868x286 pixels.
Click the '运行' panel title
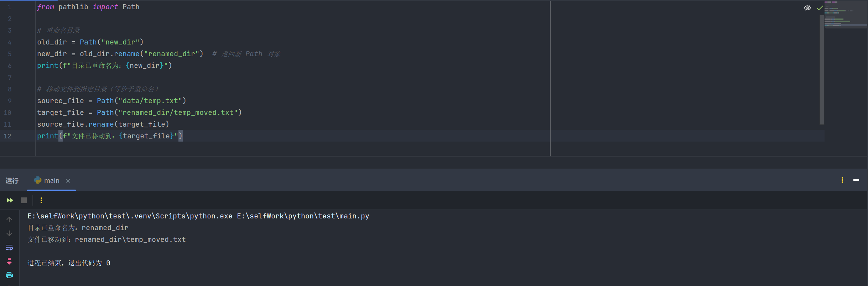[x=12, y=181]
